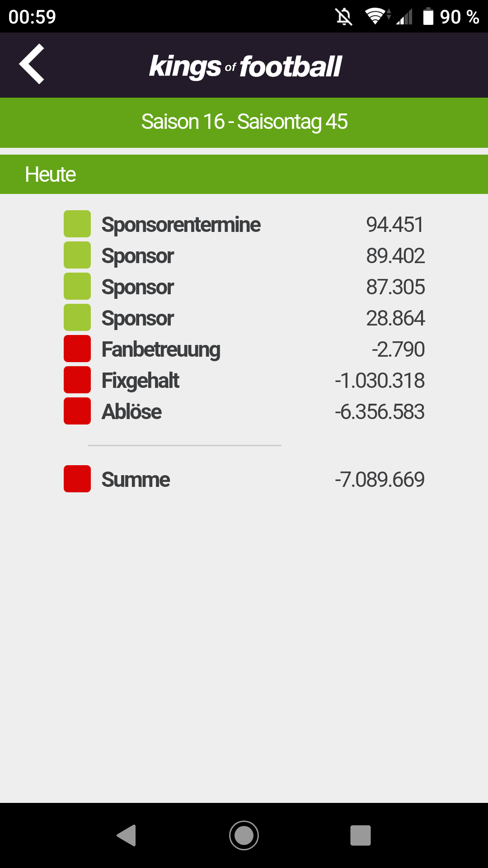
Task: Tap the kings of football logo
Action: pos(245,67)
